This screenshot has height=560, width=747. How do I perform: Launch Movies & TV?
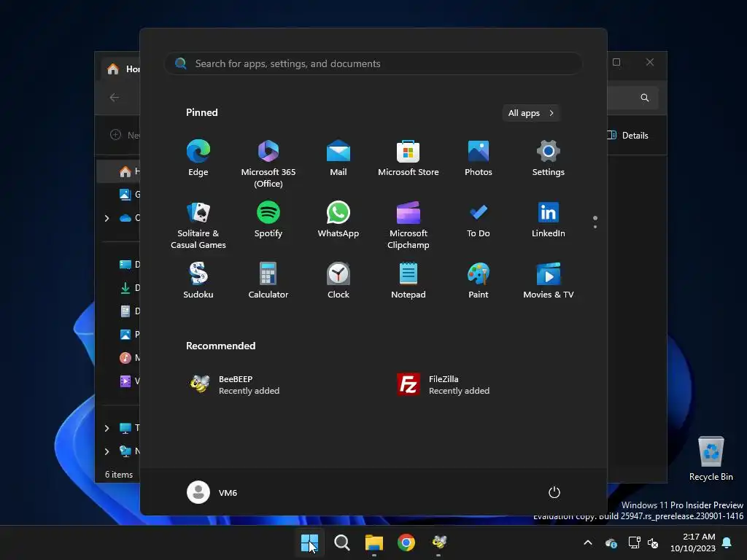(x=549, y=281)
